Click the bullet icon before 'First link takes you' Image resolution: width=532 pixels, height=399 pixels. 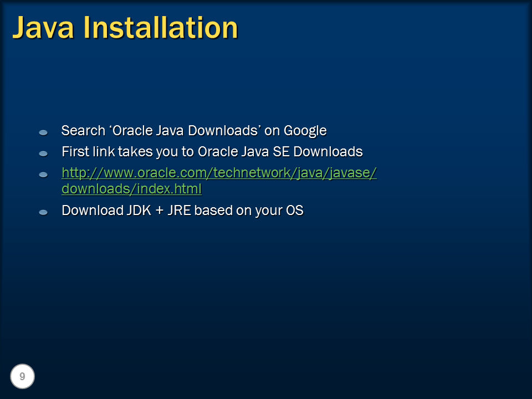(x=43, y=152)
